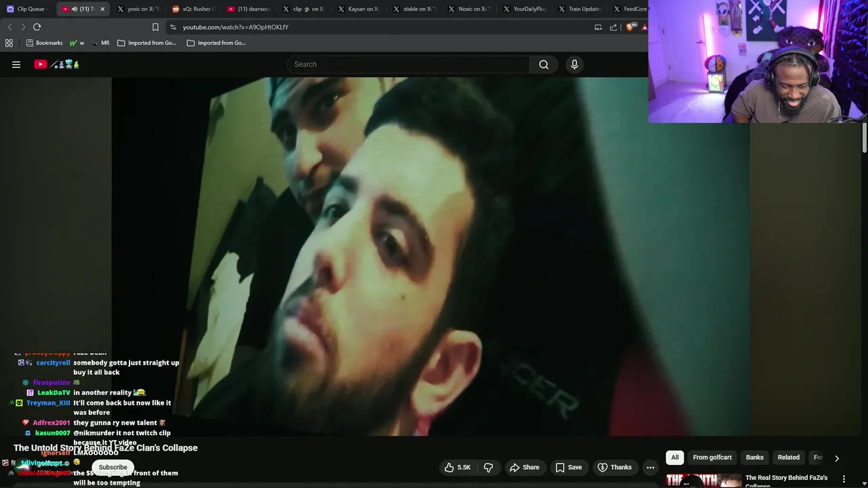
Task: Click the address bar URL
Action: (x=235, y=27)
